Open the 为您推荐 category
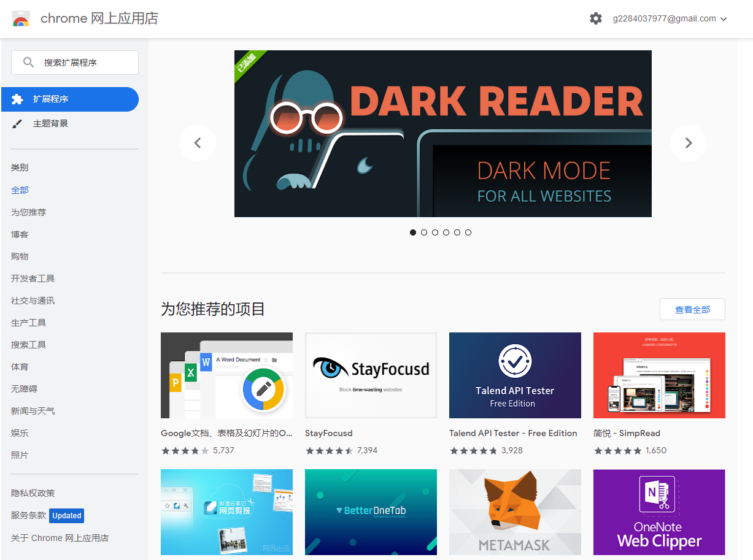 [x=28, y=212]
